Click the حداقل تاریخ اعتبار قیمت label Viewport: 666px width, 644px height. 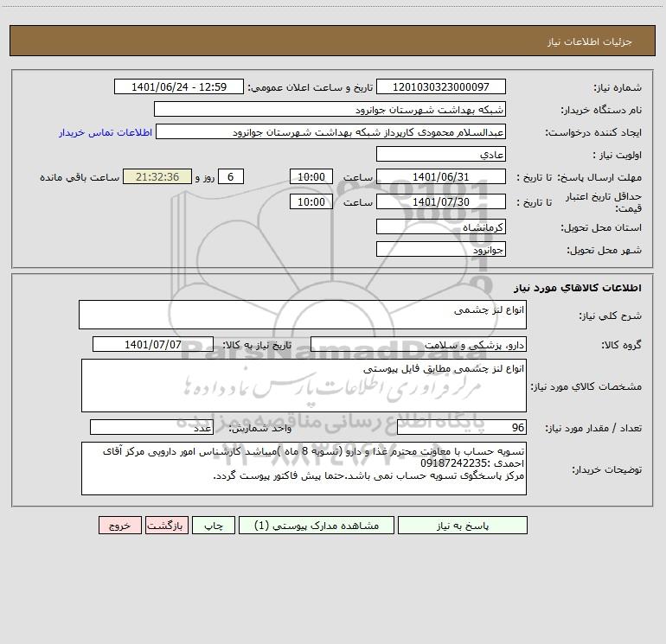tap(604, 202)
